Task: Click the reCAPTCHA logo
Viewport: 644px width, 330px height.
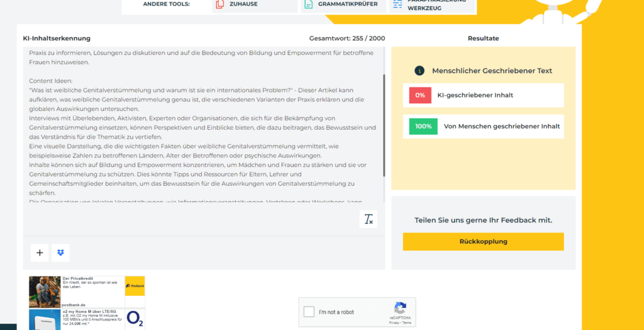Action: [x=400, y=308]
